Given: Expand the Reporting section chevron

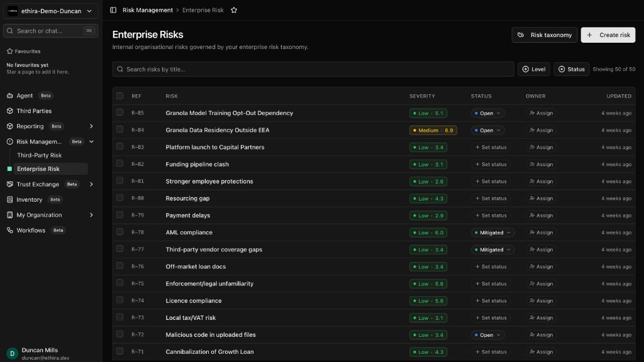Looking at the screenshot, I should tap(91, 126).
